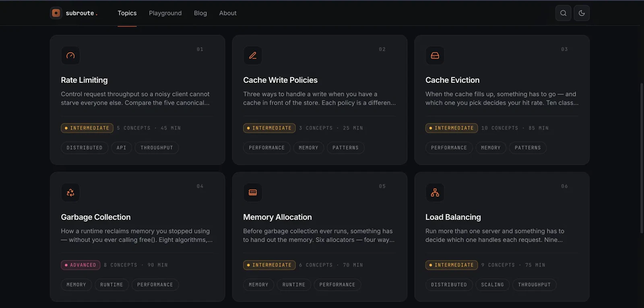
Task: Select the SCALING tag
Action: [x=493, y=285]
